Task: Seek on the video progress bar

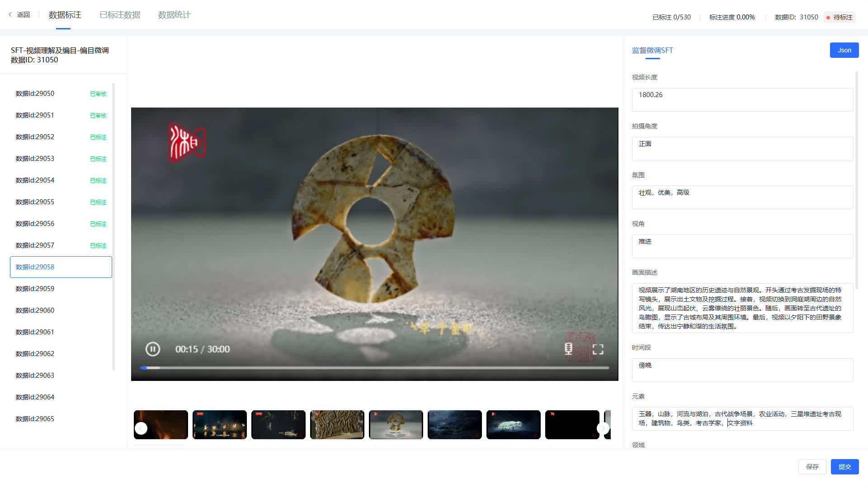Action: click(375, 368)
